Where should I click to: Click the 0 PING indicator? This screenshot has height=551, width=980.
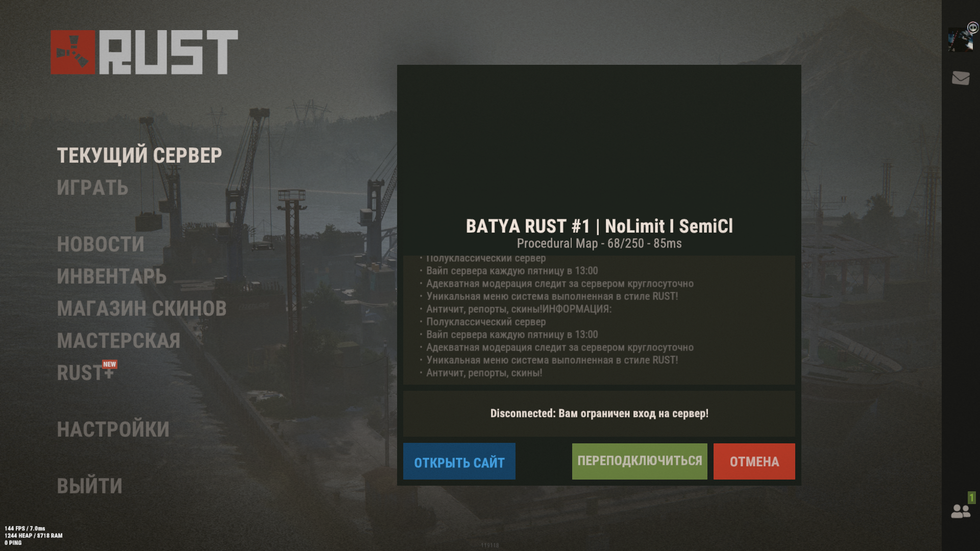tap(13, 543)
